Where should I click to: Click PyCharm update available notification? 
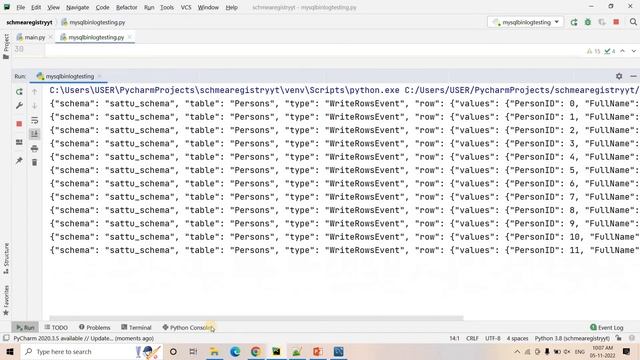pos(84,338)
